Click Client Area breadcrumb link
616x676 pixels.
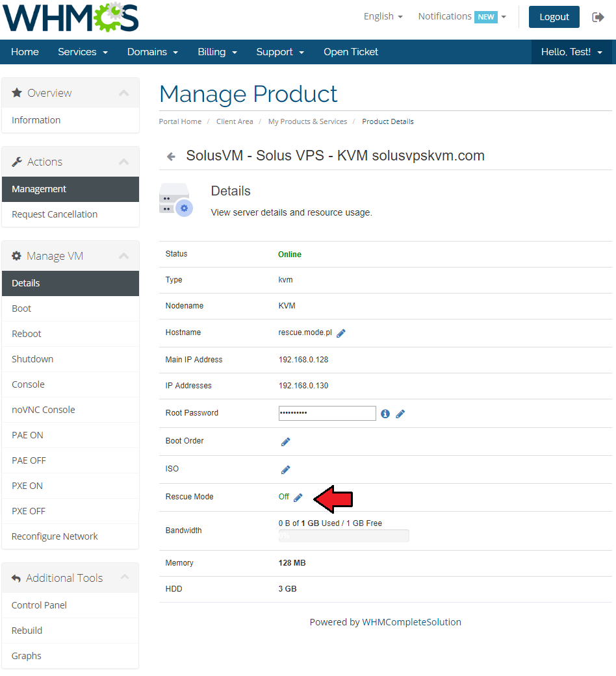pos(235,121)
